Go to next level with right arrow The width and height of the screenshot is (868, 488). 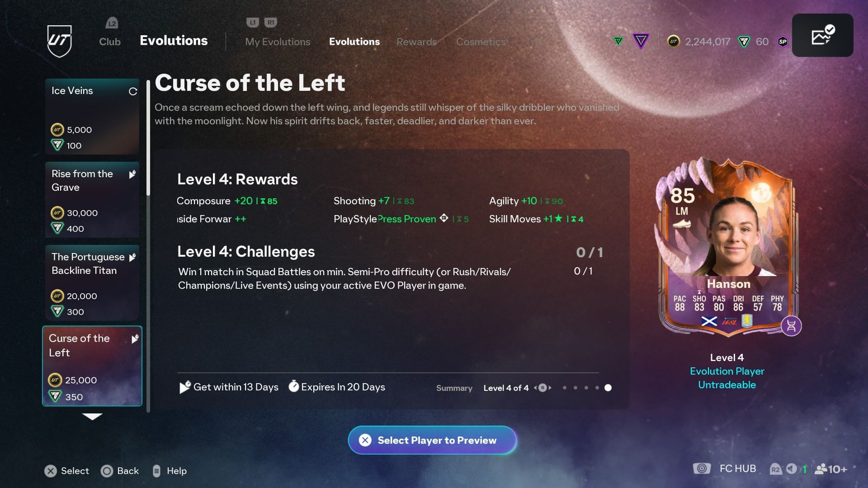[x=550, y=388]
